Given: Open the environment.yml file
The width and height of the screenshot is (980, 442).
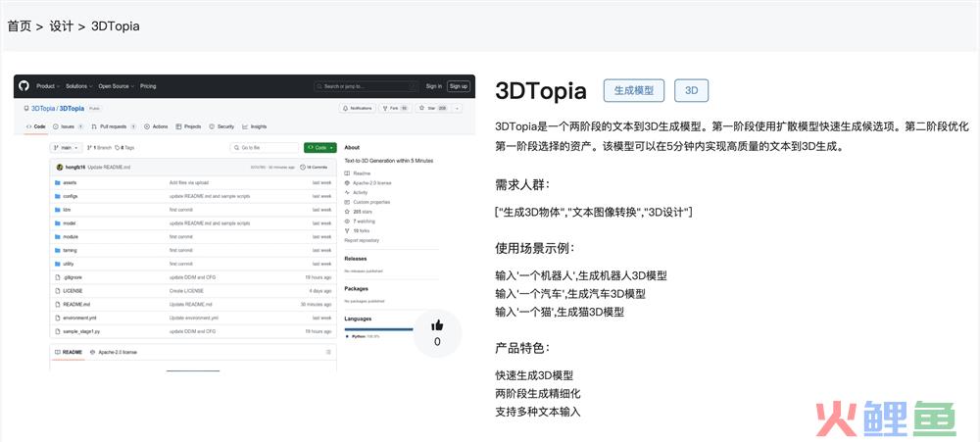Looking at the screenshot, I should (x=79, y=318).
